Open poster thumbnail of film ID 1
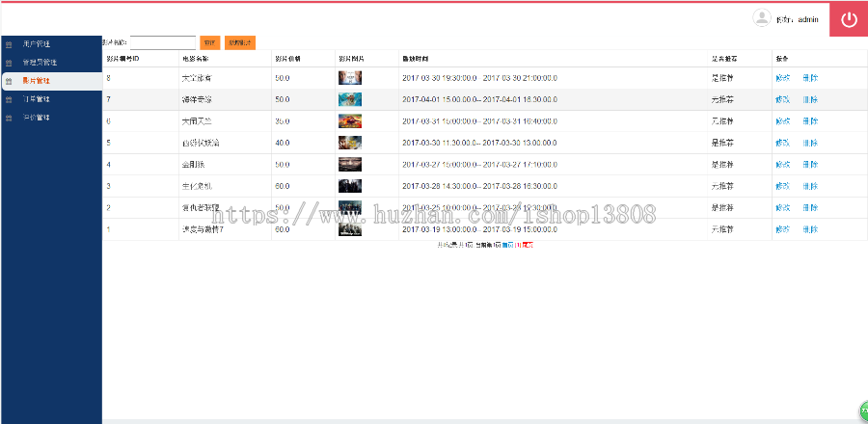 [x=350, y=228]
